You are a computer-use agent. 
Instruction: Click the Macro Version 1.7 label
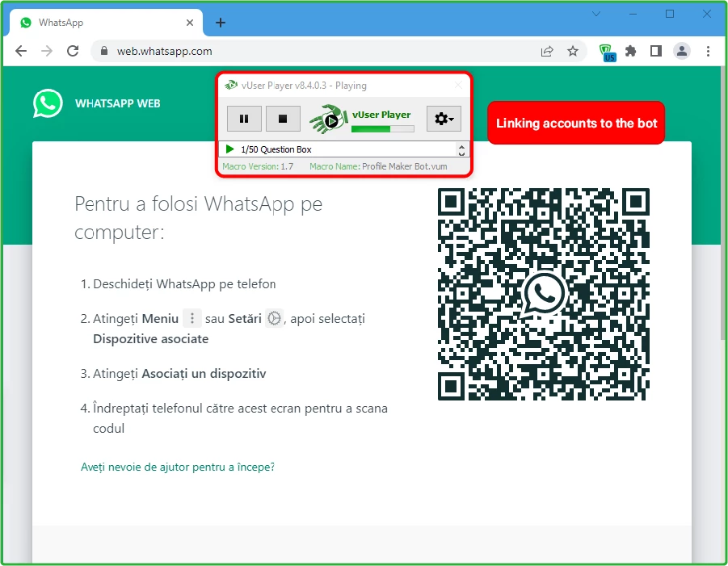point(258,166)
